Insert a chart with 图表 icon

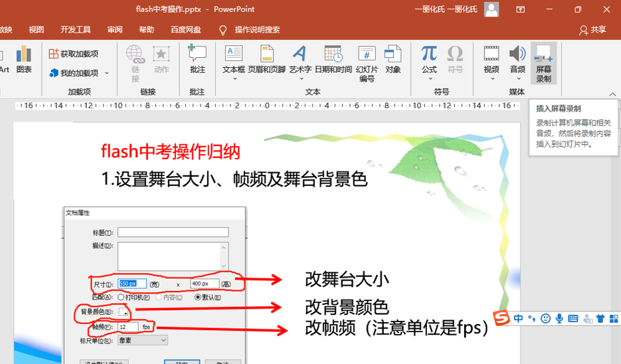click(x=24, y=59)
